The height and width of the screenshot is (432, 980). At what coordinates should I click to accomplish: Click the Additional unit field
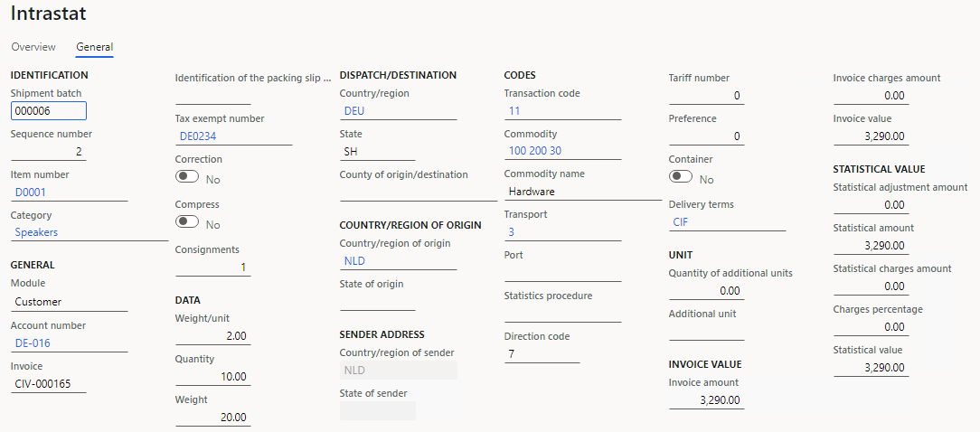706,332
